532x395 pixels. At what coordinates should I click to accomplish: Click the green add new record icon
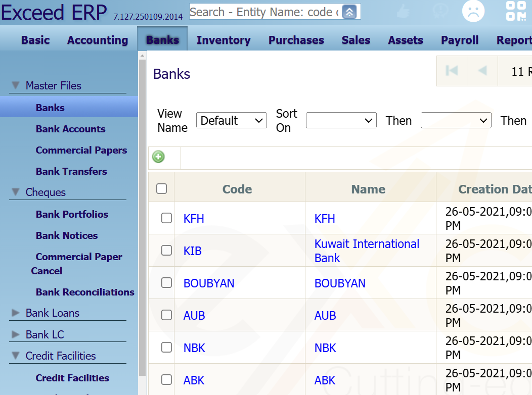click(x=158, y=157)
